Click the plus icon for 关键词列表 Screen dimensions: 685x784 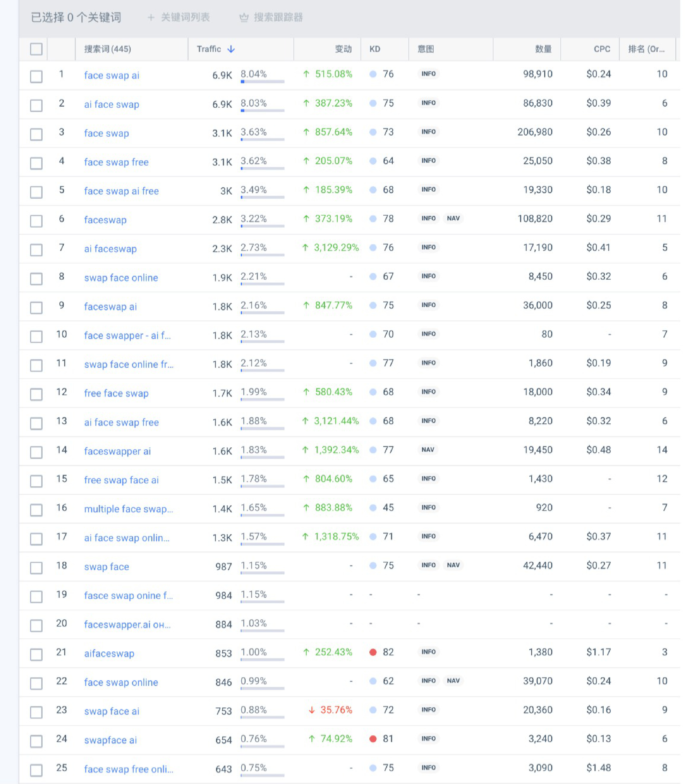[151, 18]
